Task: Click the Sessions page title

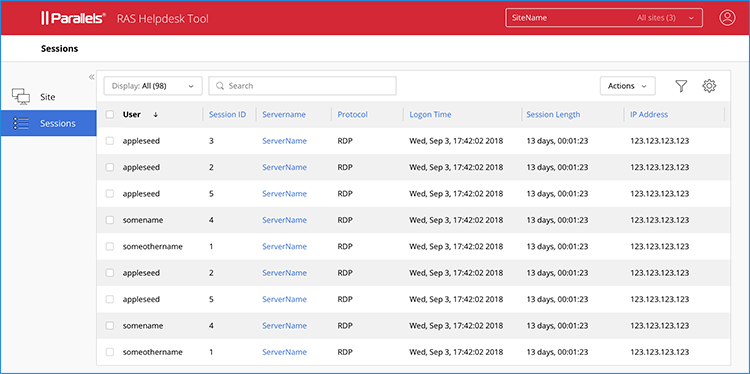Action: [x=59, y=49]
